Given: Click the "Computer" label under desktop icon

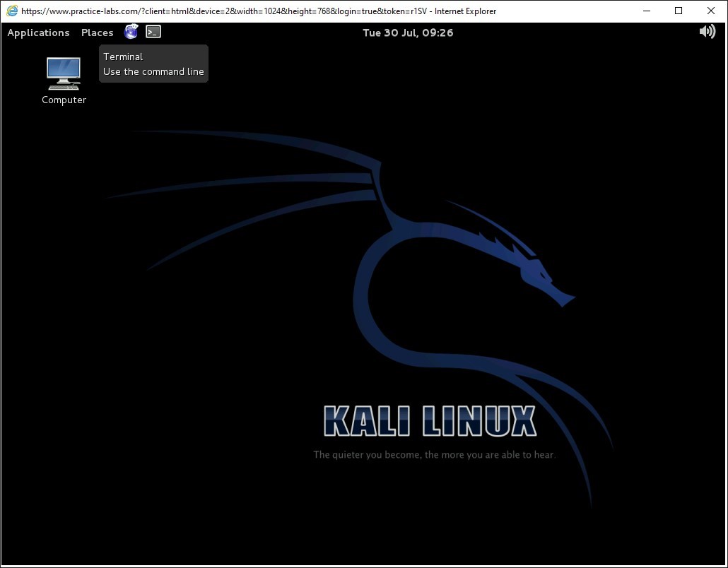Looking at the screenshot, I should tap(64, 100).
